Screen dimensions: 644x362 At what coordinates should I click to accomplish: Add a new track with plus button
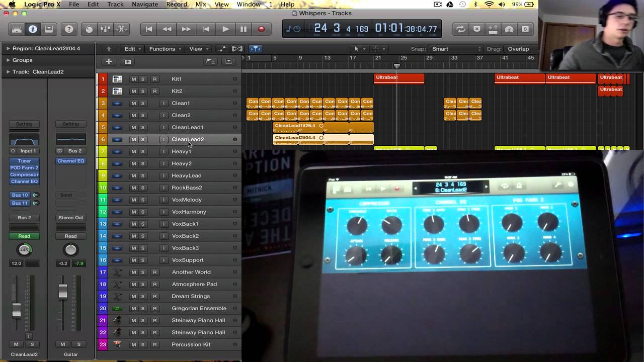coord(109,61)
